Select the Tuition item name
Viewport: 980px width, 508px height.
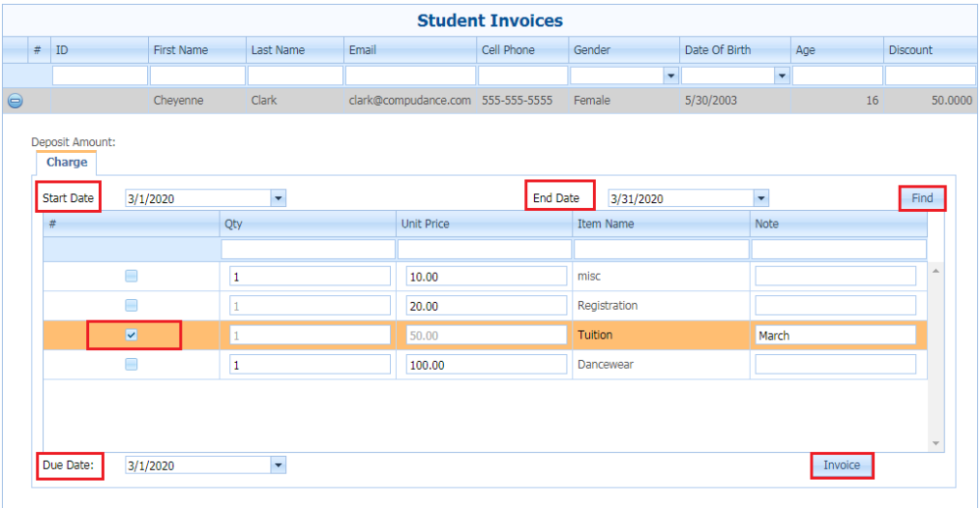coord(595,334)
